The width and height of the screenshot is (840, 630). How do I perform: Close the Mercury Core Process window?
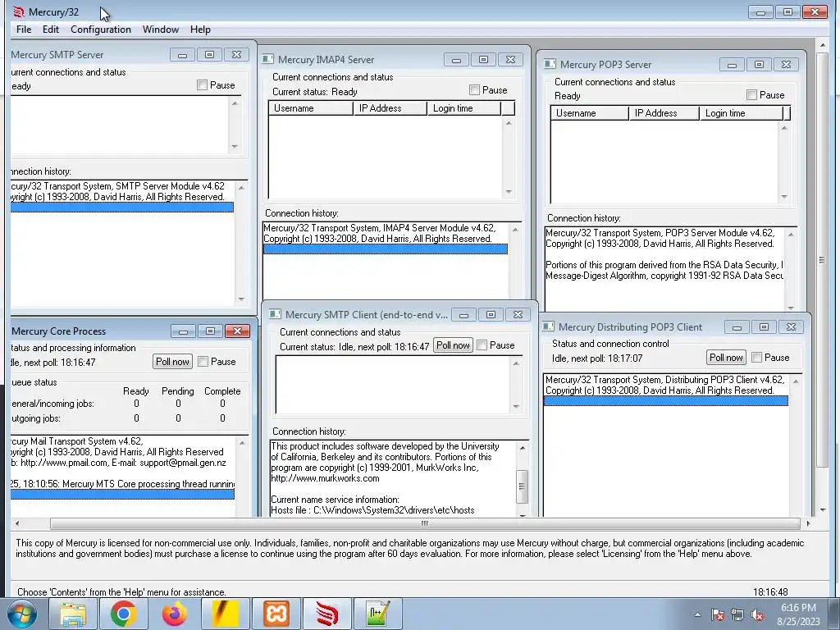point(237,331)
